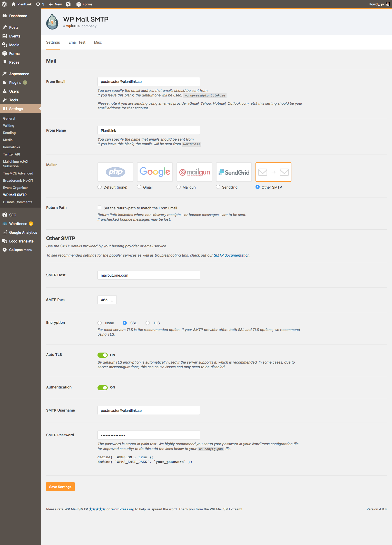The image size is (392, 545).
Task: Switch to the Email Test tab
Action: (77, 42)
